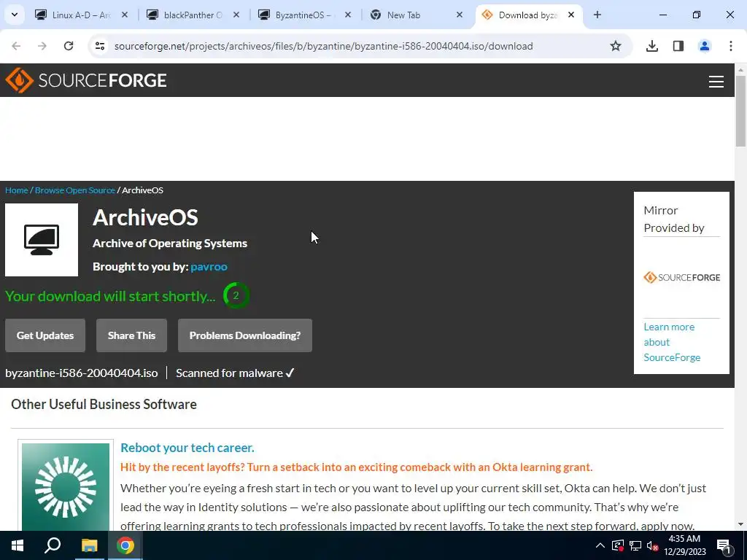Close the New Tab tab
The width and height of the screenshot is (747, 560).
coord(460,15)
